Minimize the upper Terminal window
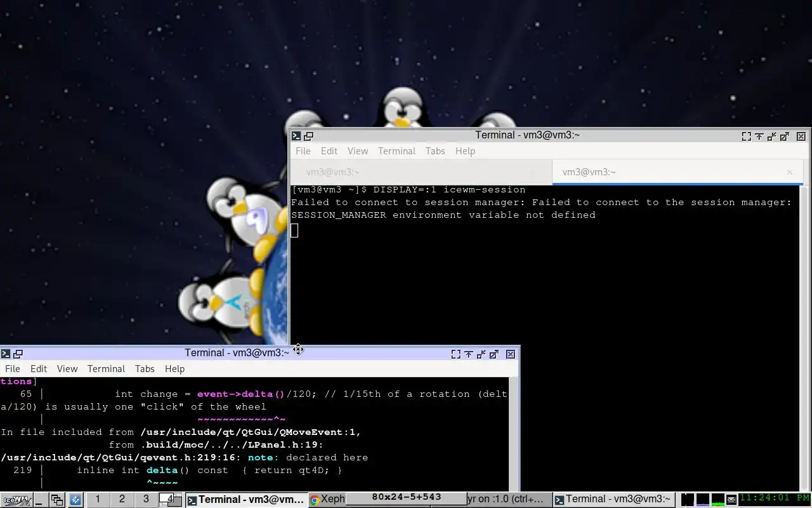Viewport: 812px width, 508px height. (772, 136)
